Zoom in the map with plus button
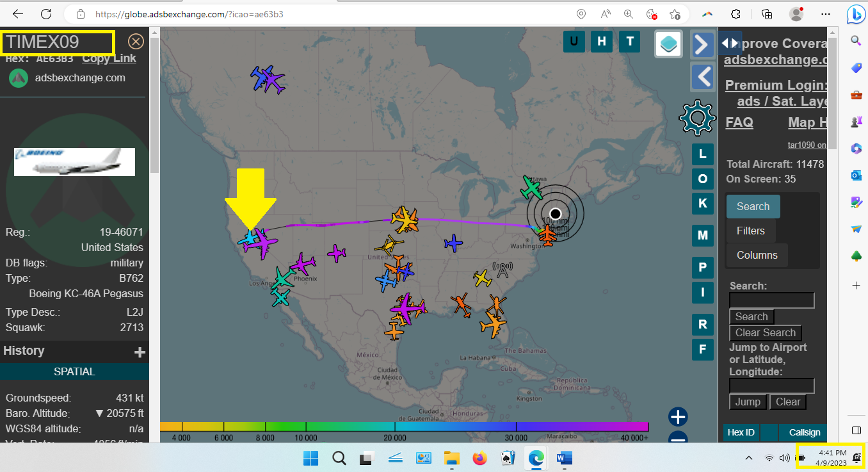Screen dimensions: 868x472 pos(678,417)
